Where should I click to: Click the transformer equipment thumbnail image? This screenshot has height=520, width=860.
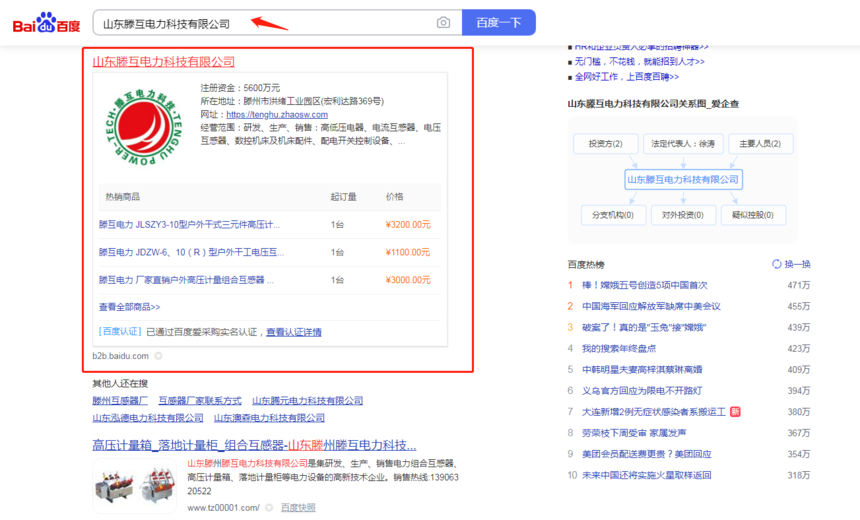[x=134, y=486]
